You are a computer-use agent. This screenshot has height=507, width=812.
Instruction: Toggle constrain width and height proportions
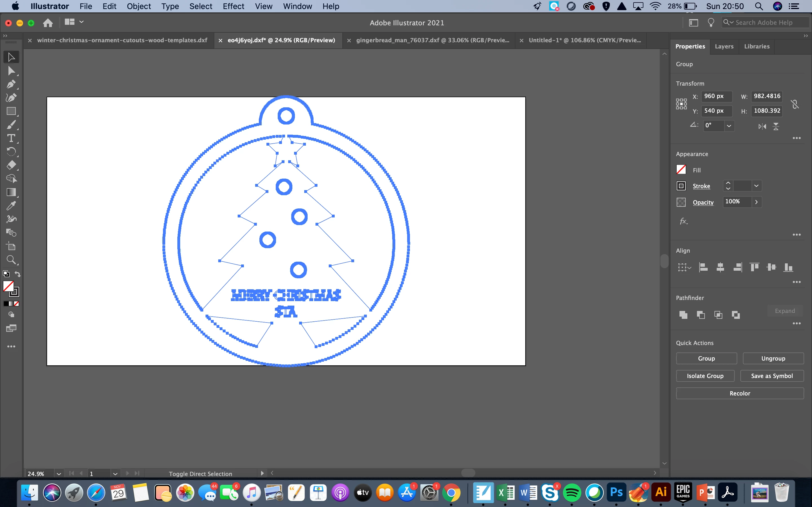pyautogui.click(x=795, y=104)
